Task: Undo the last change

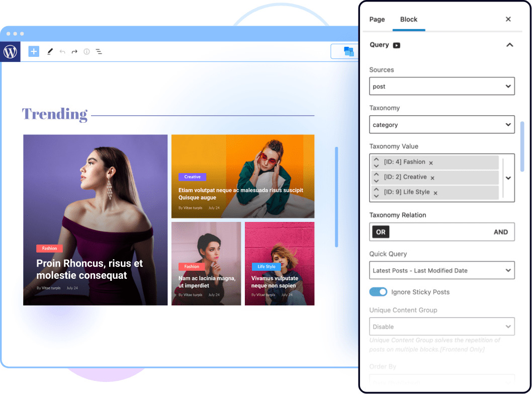Action: [x=62, y=52]
